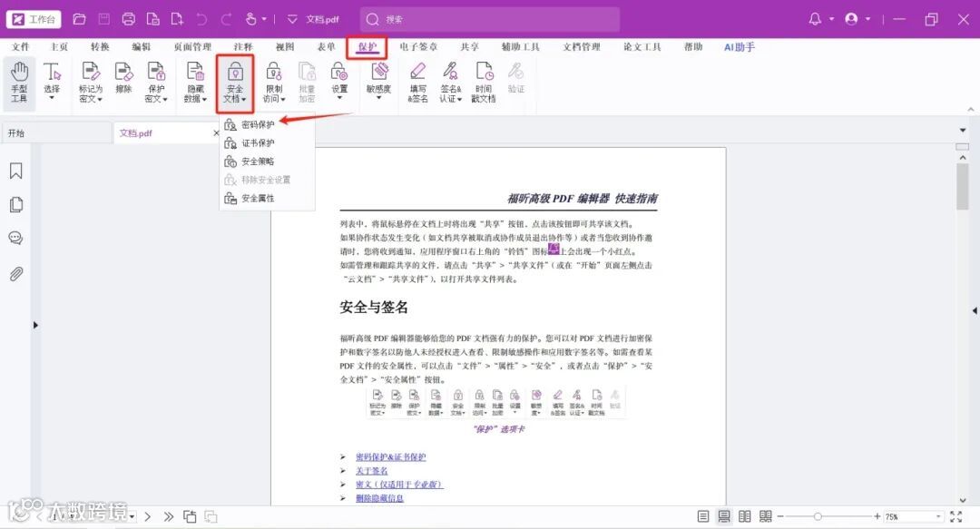
Task: Close the 文档.pdf tab
Action: [216, 133]
